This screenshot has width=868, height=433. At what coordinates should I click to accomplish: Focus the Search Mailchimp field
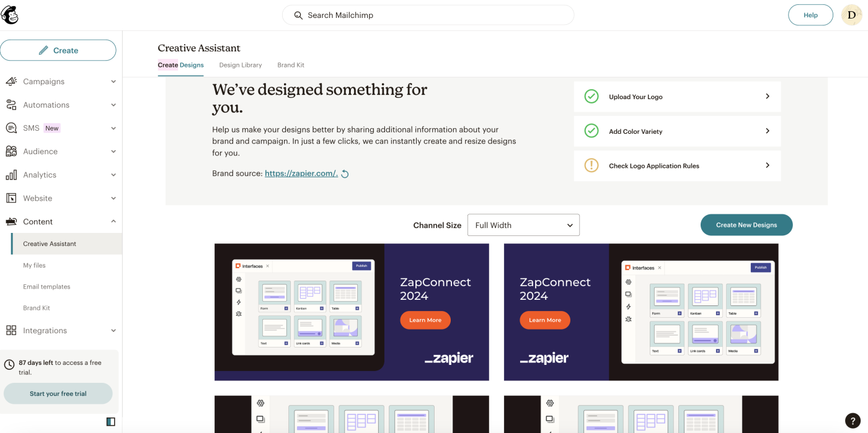(428, 15)
